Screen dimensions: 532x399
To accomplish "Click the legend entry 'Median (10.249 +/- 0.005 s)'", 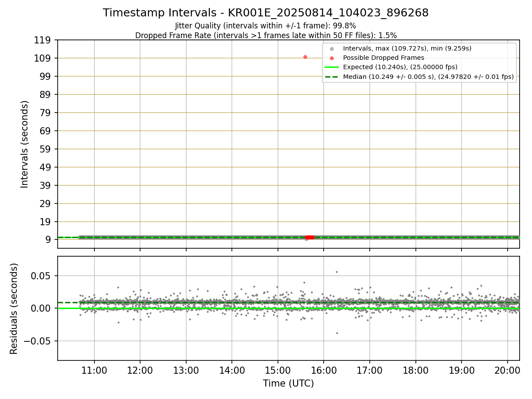I will [x=428, y=77].
